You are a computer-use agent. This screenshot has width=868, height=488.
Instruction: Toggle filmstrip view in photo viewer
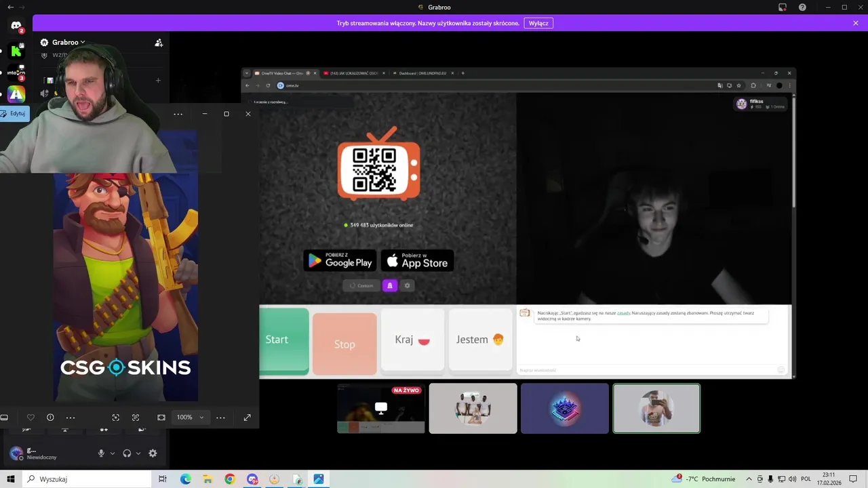point(4,418)
